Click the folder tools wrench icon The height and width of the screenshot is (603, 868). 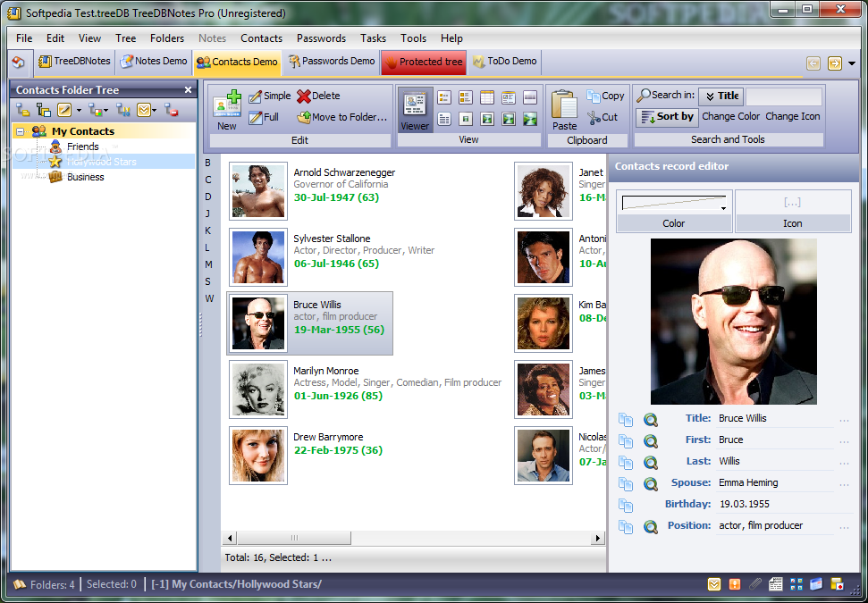122,110
